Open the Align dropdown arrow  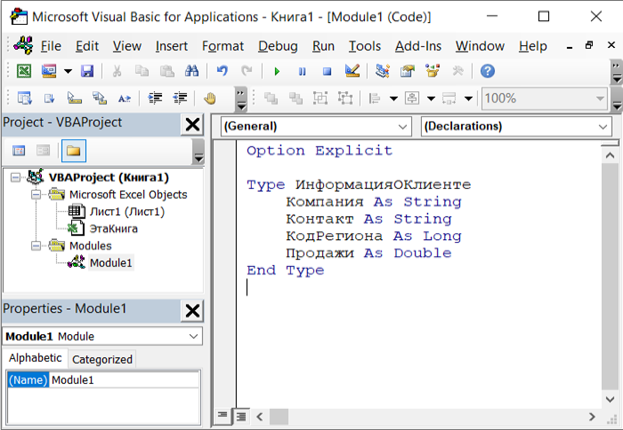[x=393, y=98]
